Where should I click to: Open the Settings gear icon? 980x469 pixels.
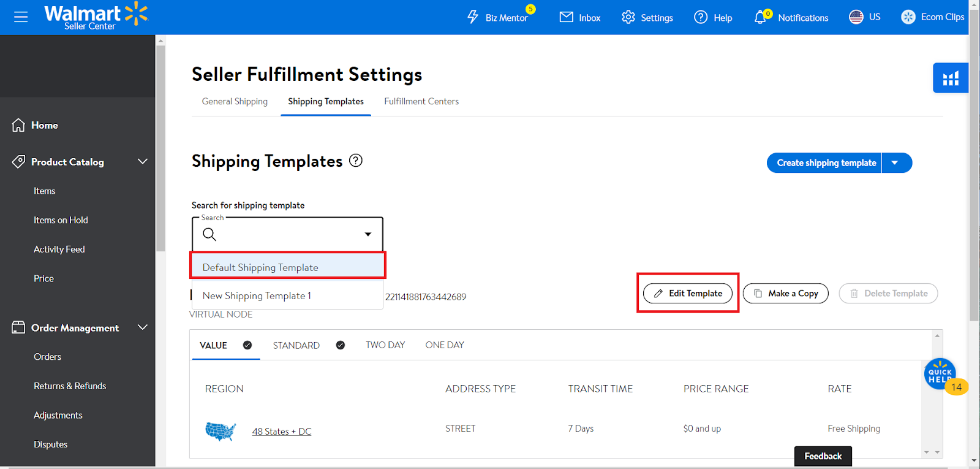pos(628,17)
